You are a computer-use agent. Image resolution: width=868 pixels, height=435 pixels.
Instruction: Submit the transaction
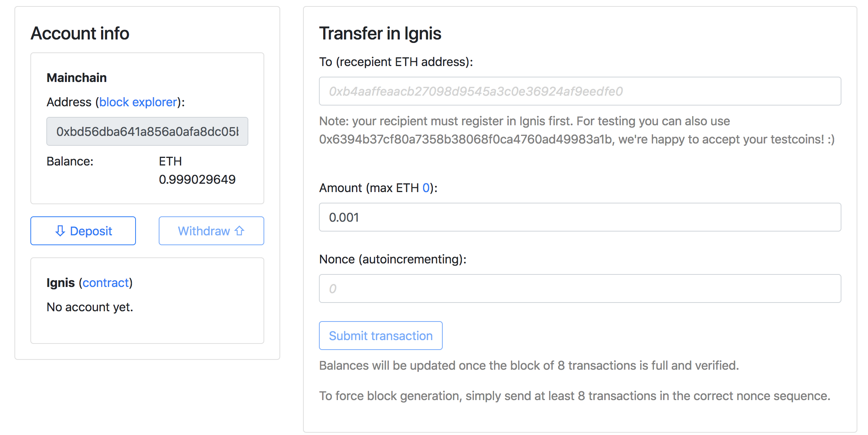click(x=381, y=336)
